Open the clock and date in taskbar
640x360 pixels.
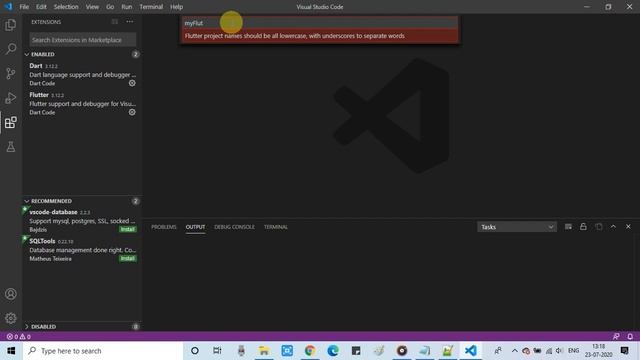coord(598,351)
